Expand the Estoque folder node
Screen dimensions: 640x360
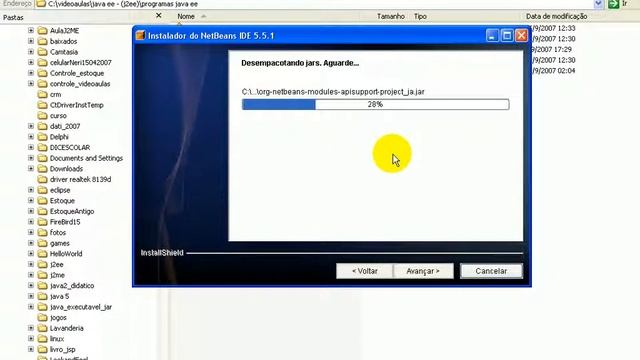[31, 200]
